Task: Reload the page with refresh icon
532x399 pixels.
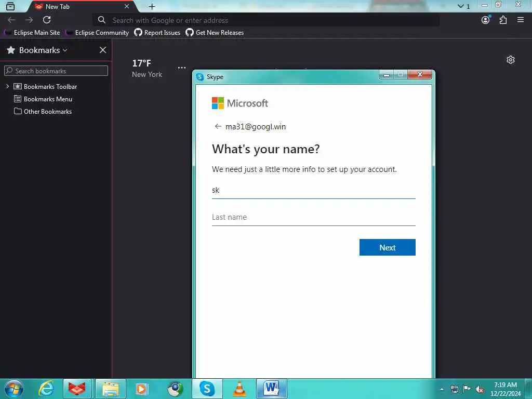Action: point(47,20)
